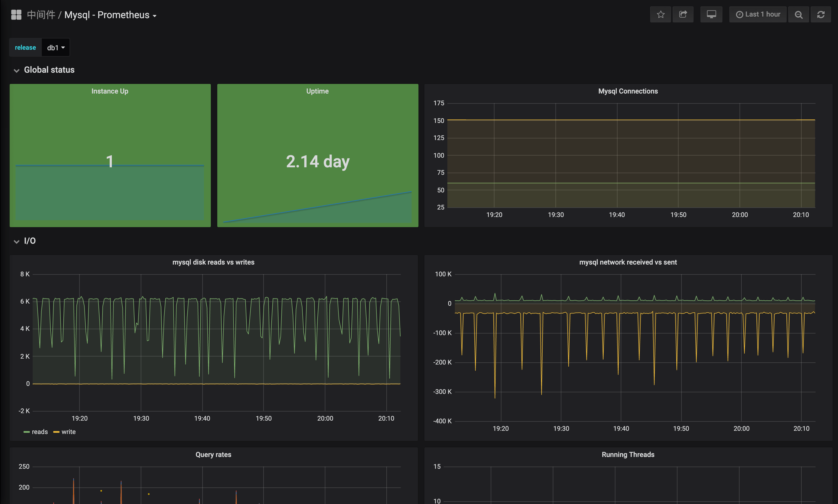Screen dimensions: 838x504
Task: Open the db1 release variable dropdown
Action: click(55, 48)
